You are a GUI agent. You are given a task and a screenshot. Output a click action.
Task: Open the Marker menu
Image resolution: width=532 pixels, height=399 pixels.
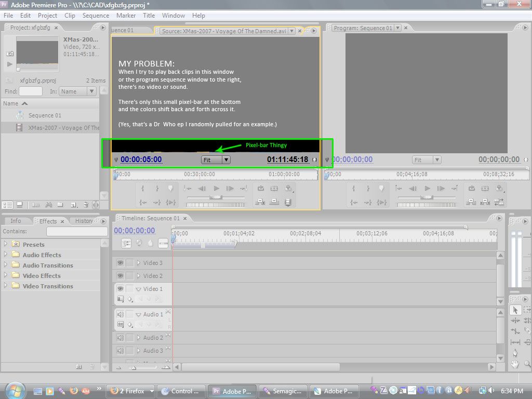[126, 16]
